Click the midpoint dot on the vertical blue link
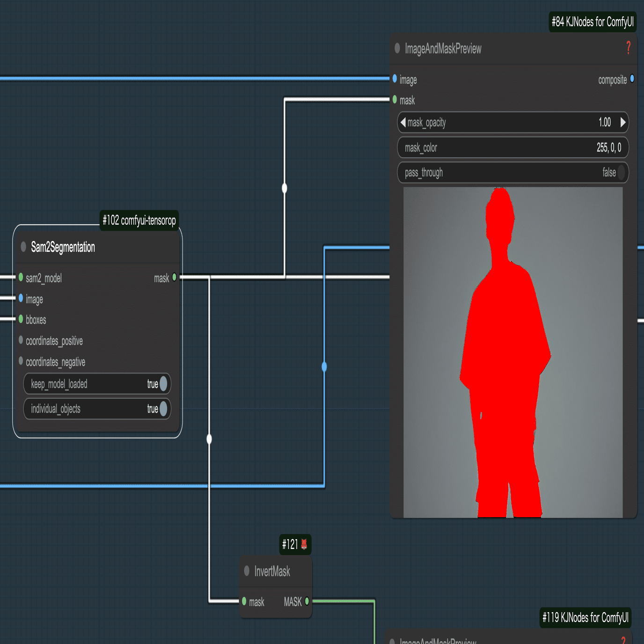Image resolution: width=644 pixels, height=644 pixels. [x=324, y=366]
